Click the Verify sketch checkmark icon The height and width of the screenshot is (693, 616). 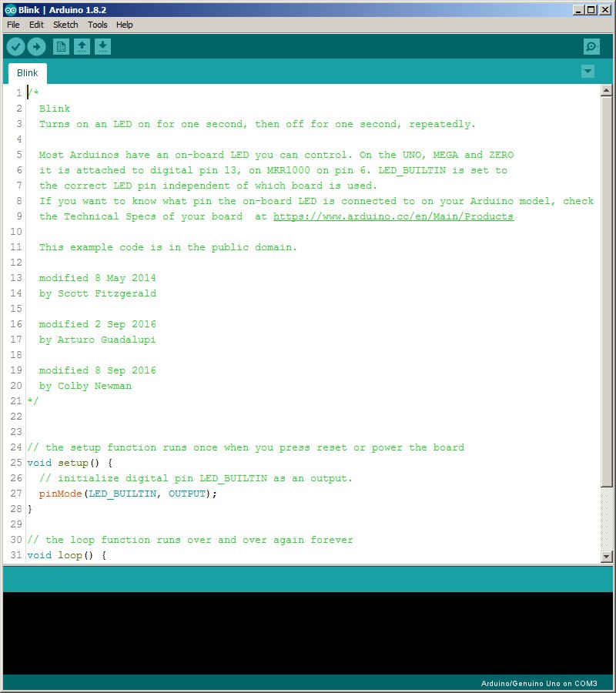click(15, 47)
